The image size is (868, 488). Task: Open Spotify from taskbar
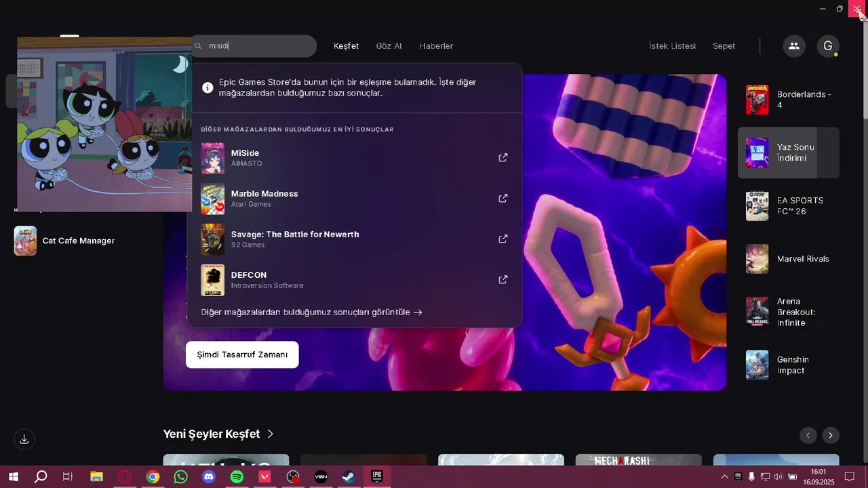point(237,476)
